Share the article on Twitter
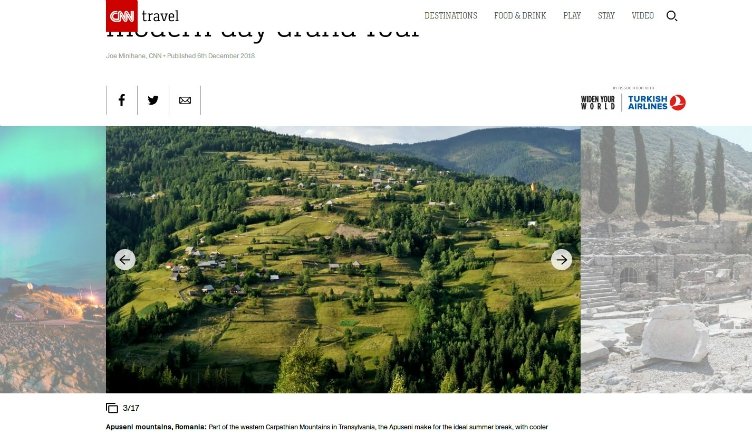Screen dimensions: 752x433 point(153,100)
